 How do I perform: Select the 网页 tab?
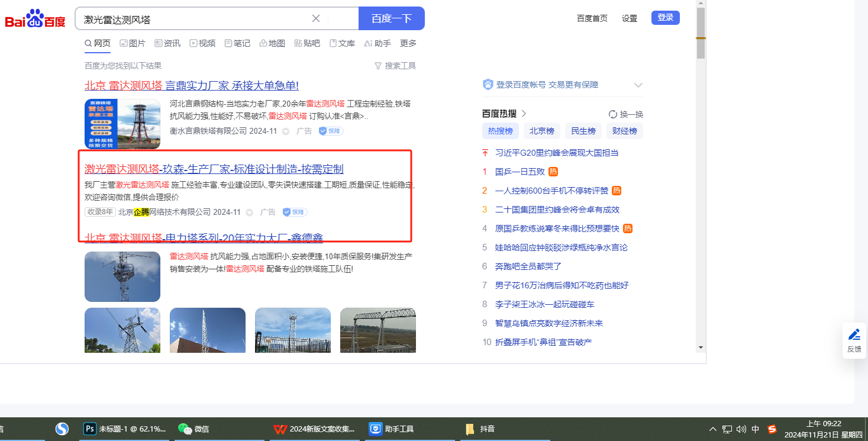pos(98,43)
